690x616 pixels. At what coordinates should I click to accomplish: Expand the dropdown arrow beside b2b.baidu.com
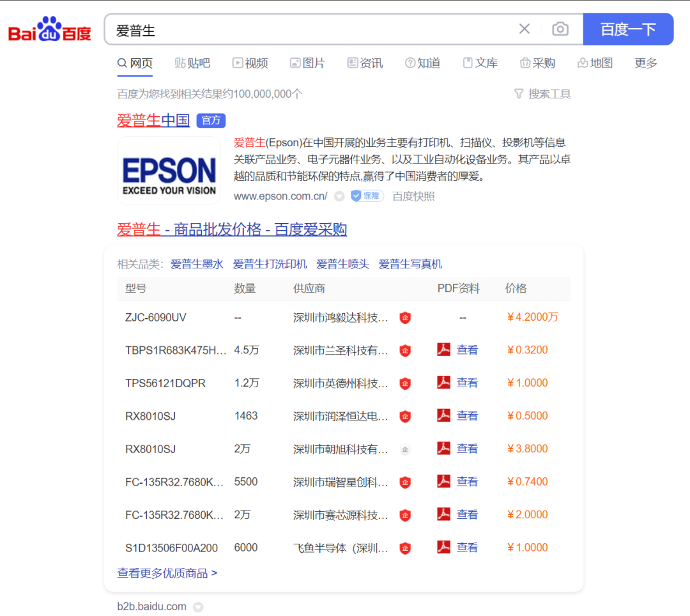[199, 607]
